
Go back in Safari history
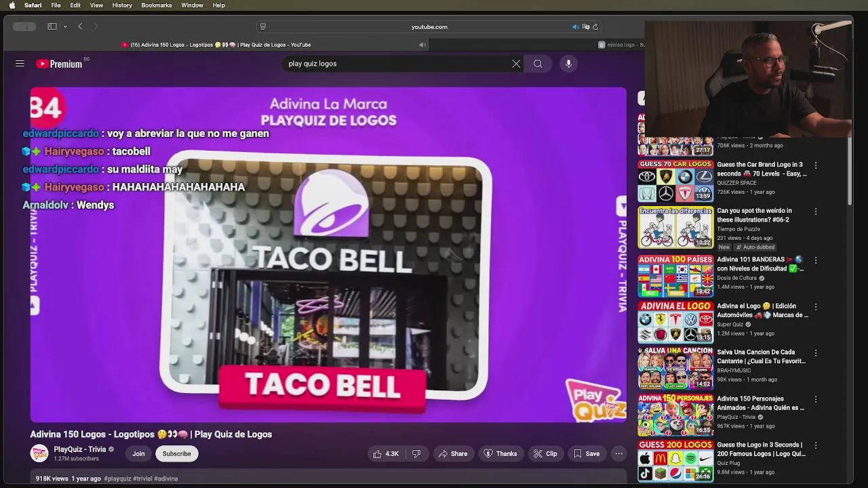tap(80, 26)
